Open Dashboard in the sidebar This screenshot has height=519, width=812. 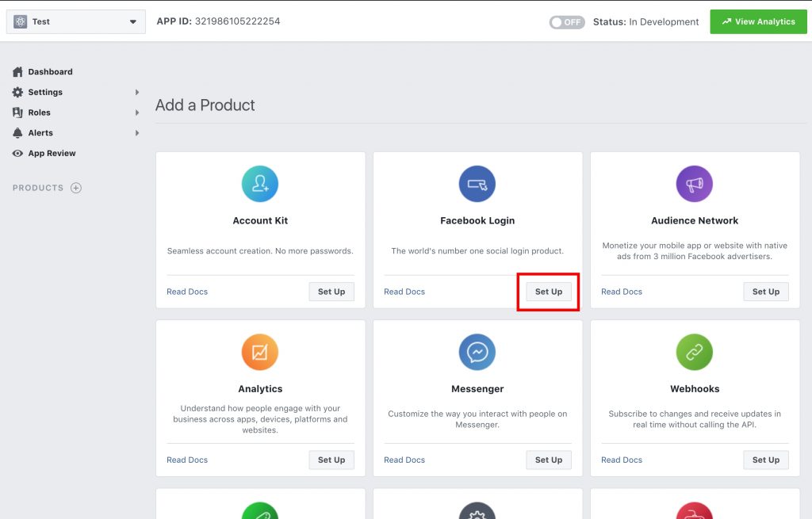pos(50,72)
